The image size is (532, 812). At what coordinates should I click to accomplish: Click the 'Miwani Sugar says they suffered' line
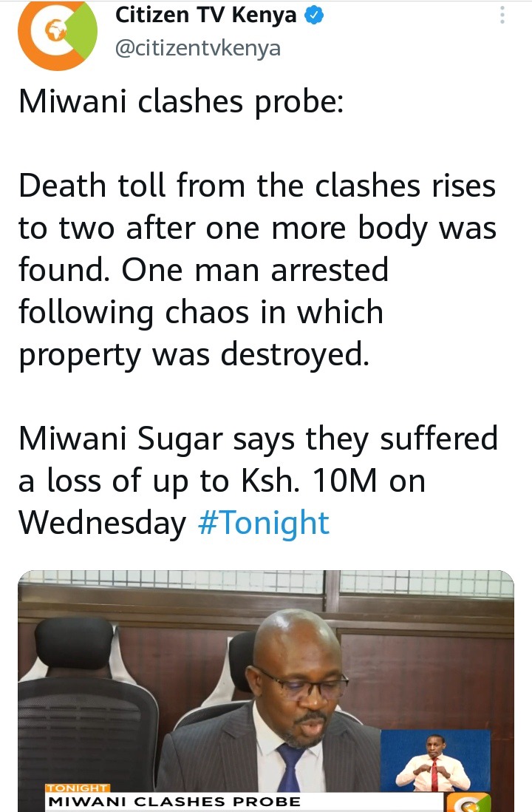258,439
